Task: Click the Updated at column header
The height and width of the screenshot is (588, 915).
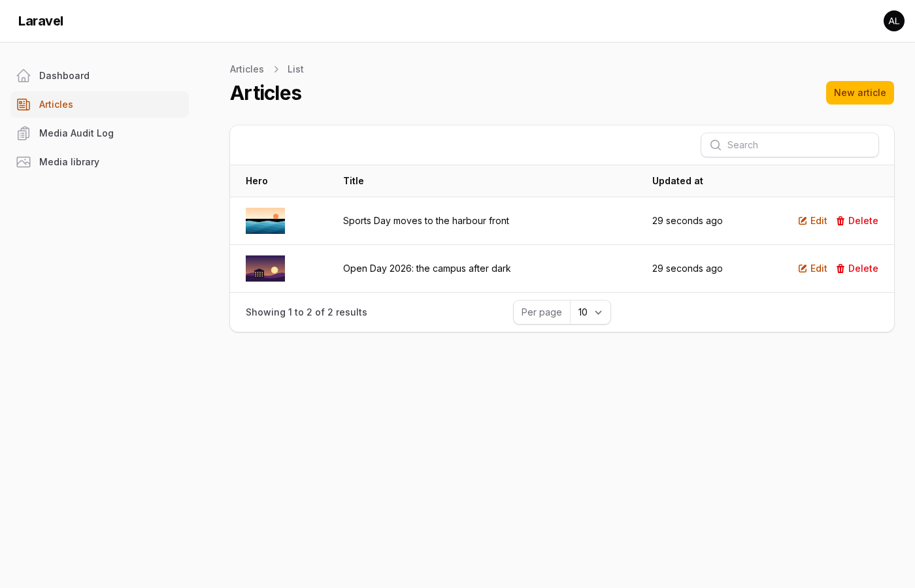Action: click(x=678, y=181)
